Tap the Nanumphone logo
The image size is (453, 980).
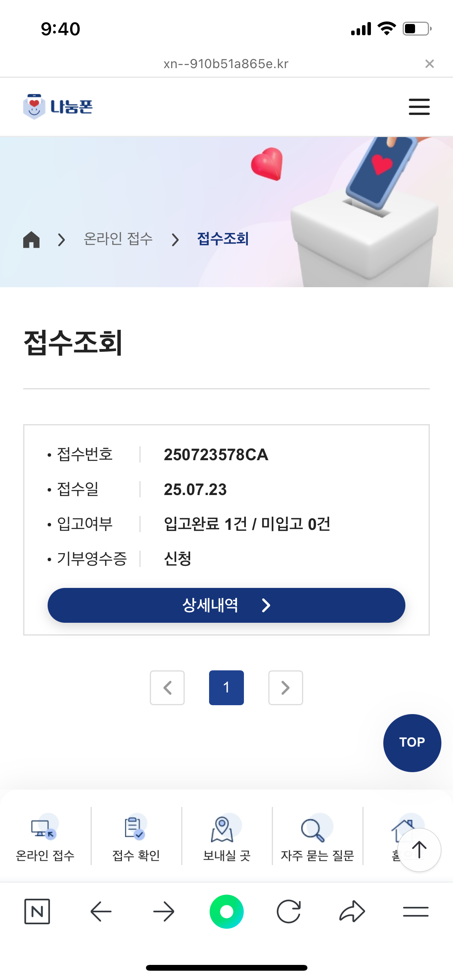click(58, 106)
